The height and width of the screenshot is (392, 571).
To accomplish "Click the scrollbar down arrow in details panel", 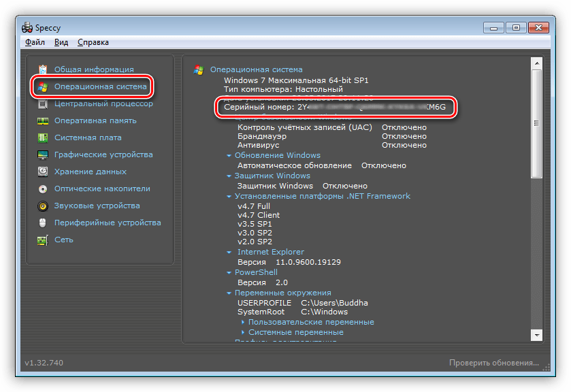I will tap(536, 336).
